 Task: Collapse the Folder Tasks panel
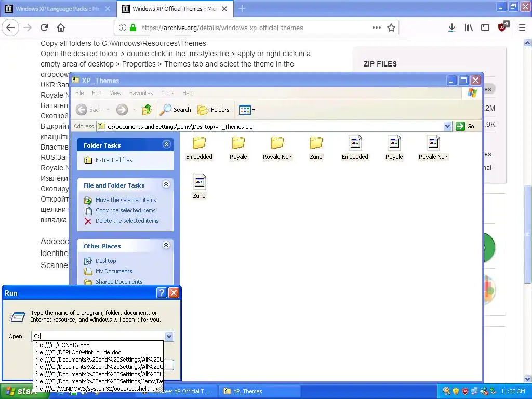coord(166,144)
